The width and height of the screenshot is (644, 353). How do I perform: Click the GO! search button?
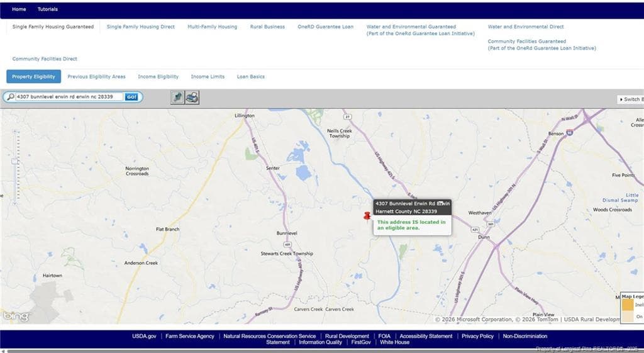[131, 97]
